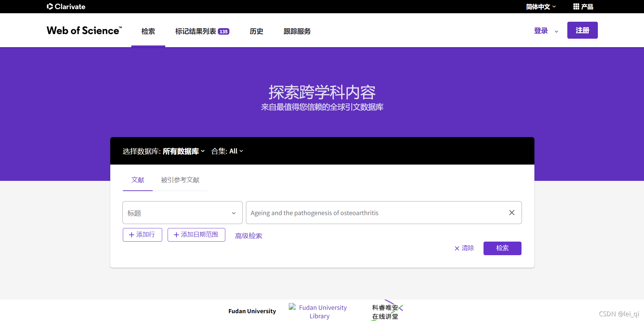Click the Clarivate logo
The width and height of the screenshot is (644, 321).
pos(66,6)
